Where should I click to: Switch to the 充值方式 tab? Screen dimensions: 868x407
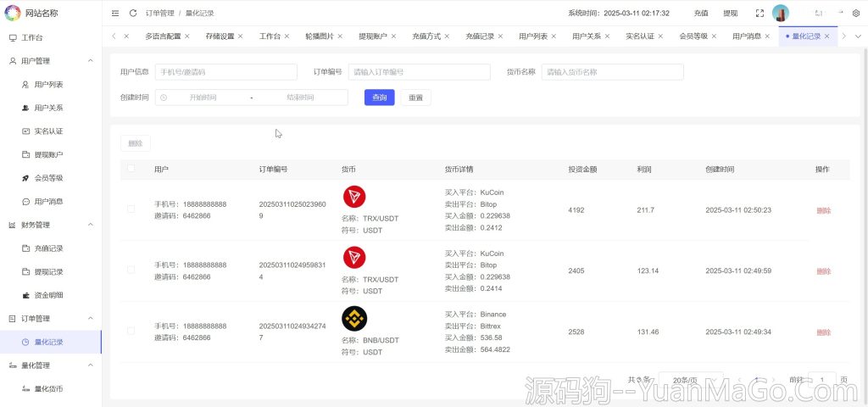[426, 36]
